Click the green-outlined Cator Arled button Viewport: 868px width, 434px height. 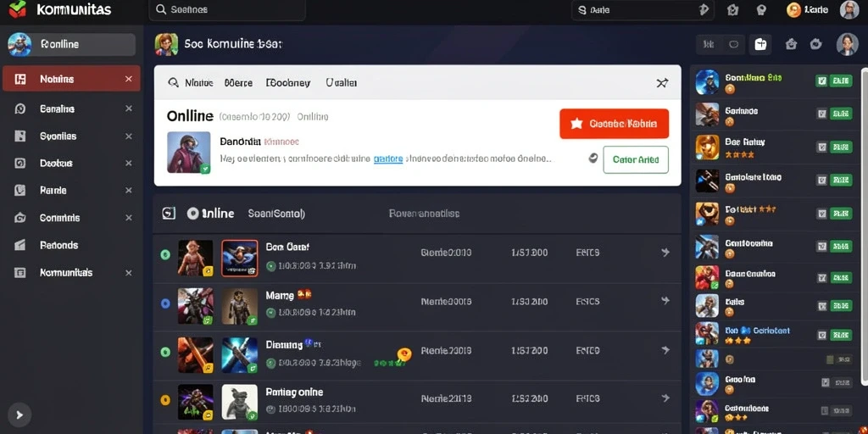point(636,159)
